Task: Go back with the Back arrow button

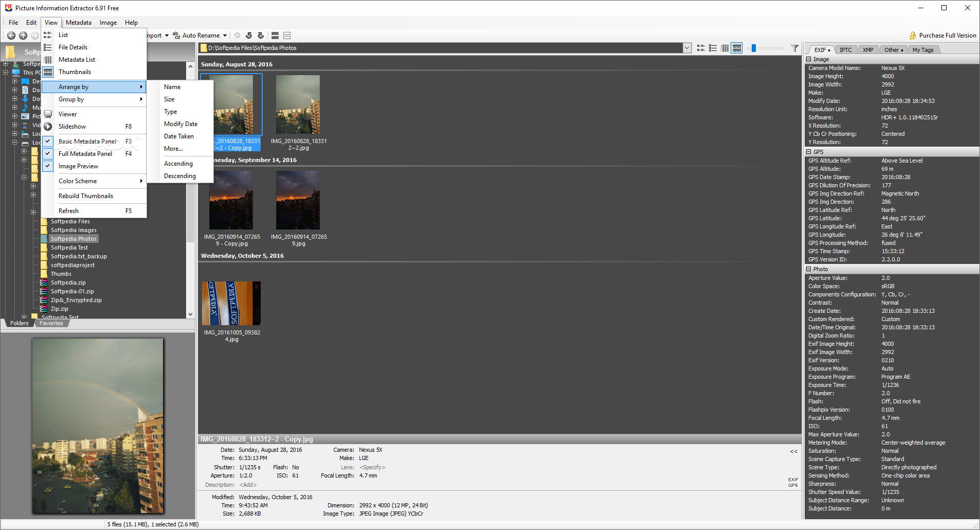Action: click(11, 36)
